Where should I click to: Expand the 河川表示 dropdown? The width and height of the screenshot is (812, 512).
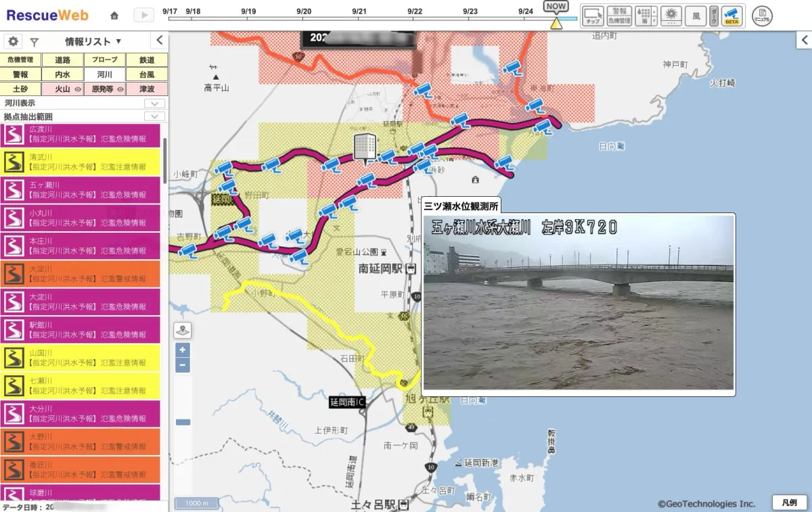(x=155, y=103)
